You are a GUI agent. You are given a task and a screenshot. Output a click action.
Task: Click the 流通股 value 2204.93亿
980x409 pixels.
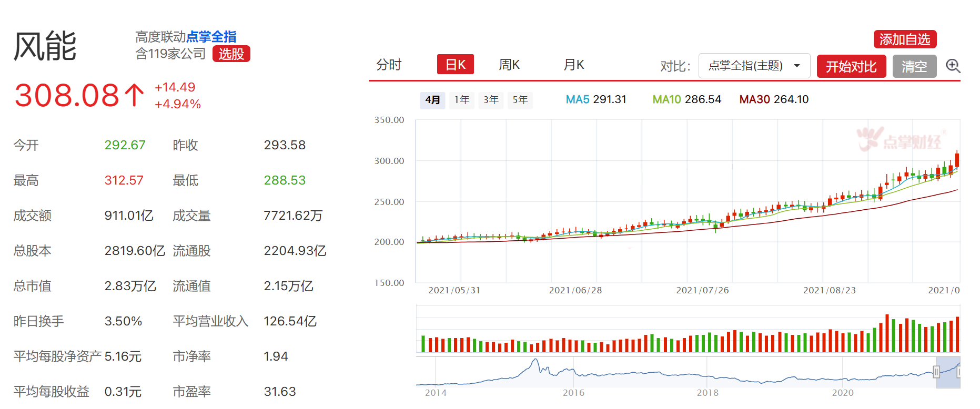coord(295,251)
